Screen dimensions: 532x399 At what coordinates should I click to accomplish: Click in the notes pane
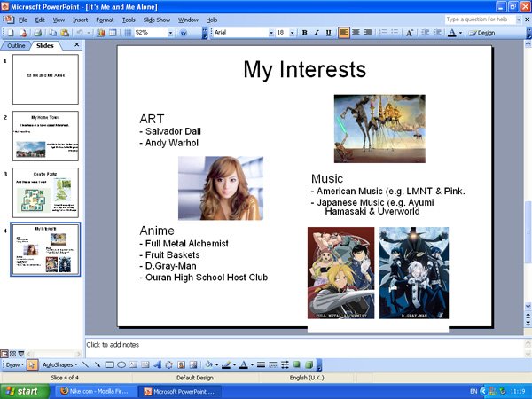coord(304,348)
